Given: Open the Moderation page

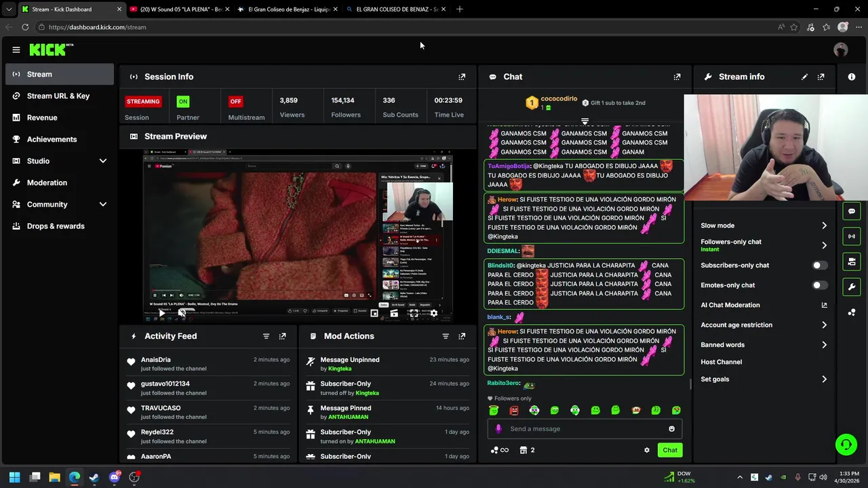Looking at the screenshot, I should pos(60,183).
